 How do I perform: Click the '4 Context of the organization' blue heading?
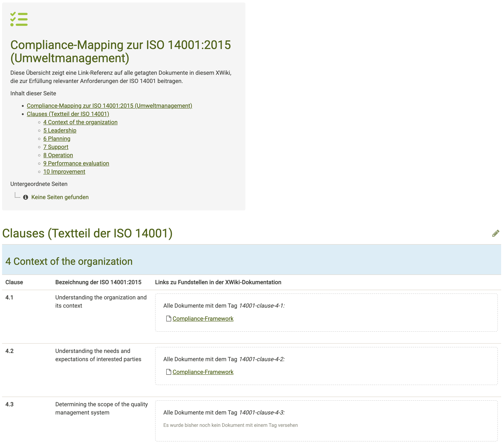(x=69, y=261)
